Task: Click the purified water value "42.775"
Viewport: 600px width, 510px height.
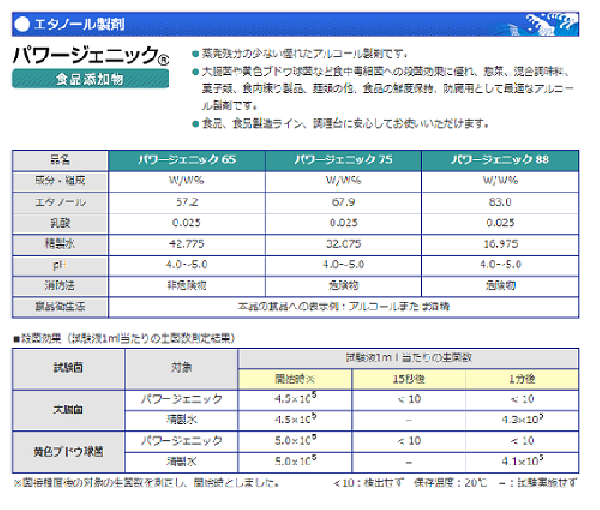Action: [187, 244]
